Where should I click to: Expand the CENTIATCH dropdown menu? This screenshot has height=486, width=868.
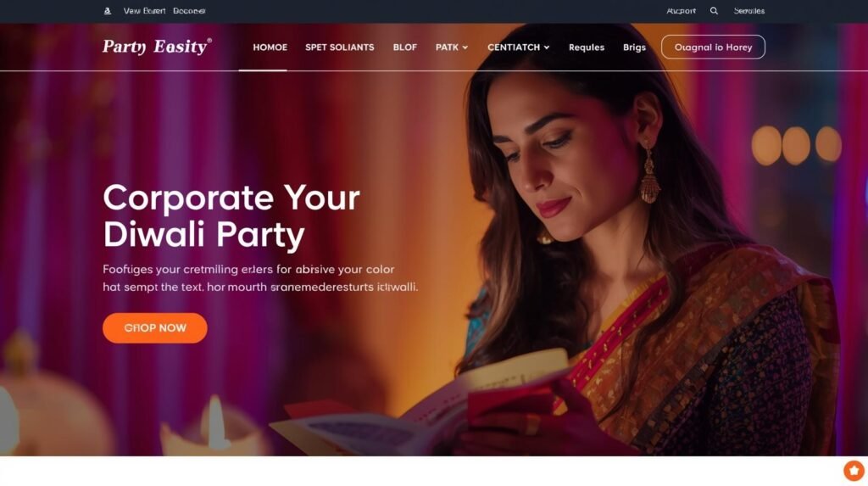[x=519, y=47]
